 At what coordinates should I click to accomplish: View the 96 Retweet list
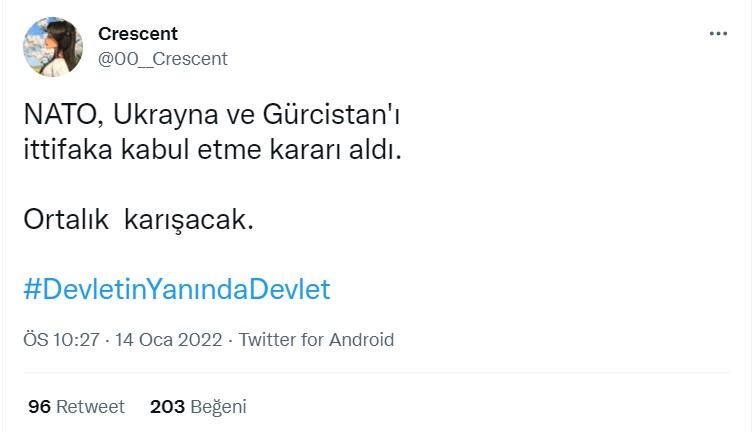coord(76,407)
